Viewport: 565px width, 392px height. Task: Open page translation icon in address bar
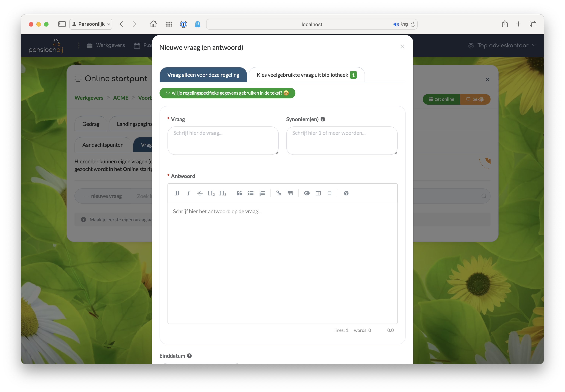(405, 24)
